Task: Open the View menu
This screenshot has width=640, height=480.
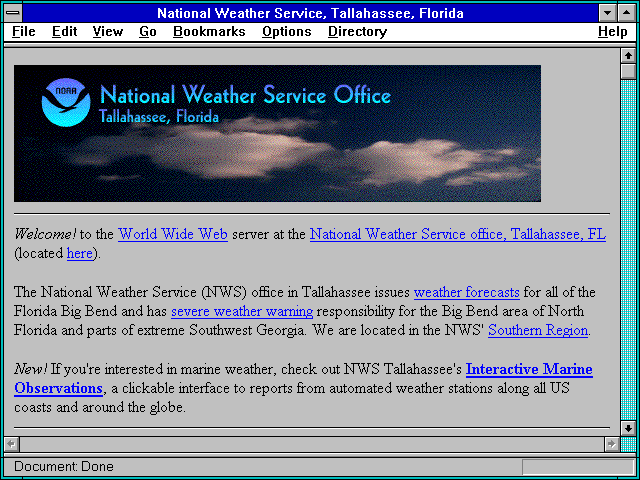Action: [107, 31]
